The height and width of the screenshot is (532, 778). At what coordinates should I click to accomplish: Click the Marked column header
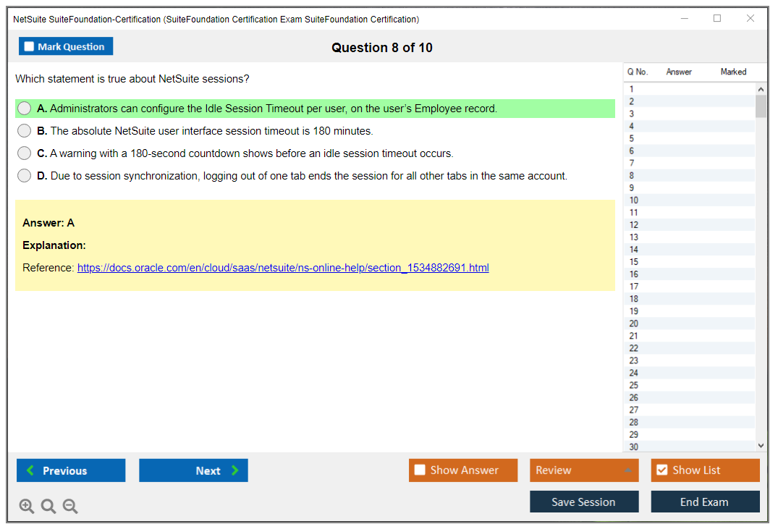point(733,72)
